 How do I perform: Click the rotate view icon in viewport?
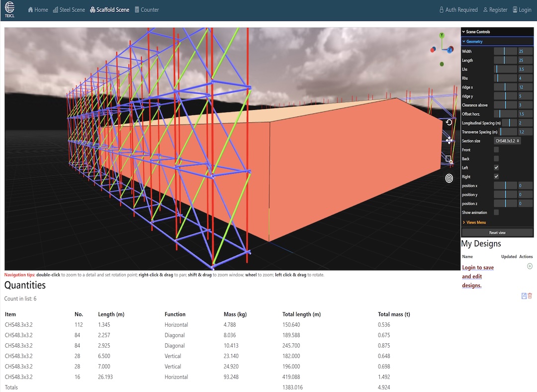point(449,122)
